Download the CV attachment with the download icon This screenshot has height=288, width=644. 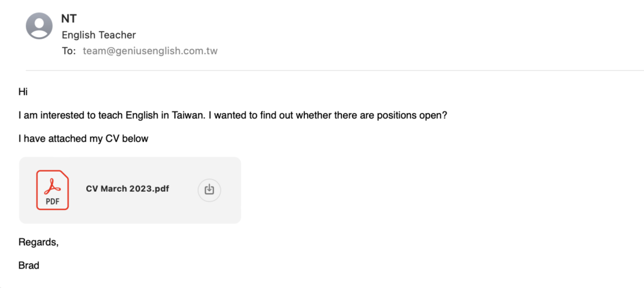tap(209, 190)
